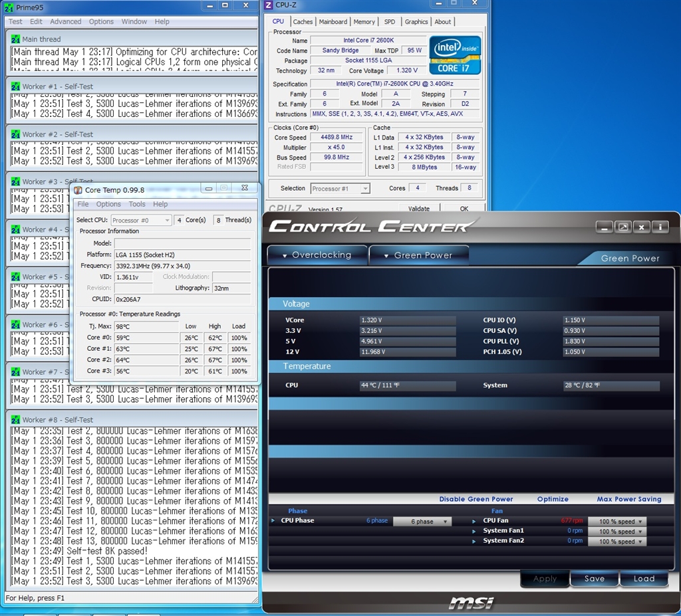Click the OK button in CPU-Z
Image resolution: width=681 pixels, height=616 pixels.
[x=464, y=209]
